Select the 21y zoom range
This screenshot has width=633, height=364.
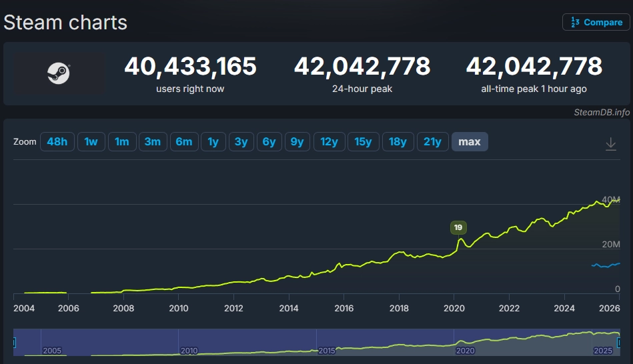click(432, 142)
